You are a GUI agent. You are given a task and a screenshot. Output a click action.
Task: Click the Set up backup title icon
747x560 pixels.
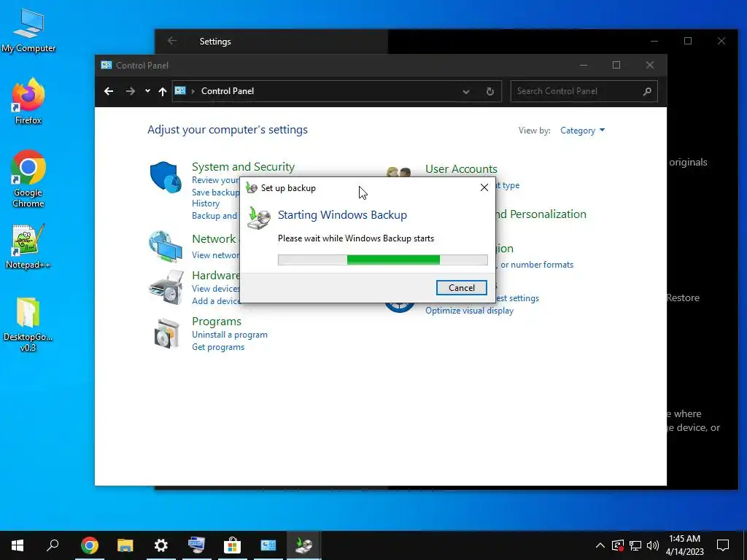click(252, 187)
